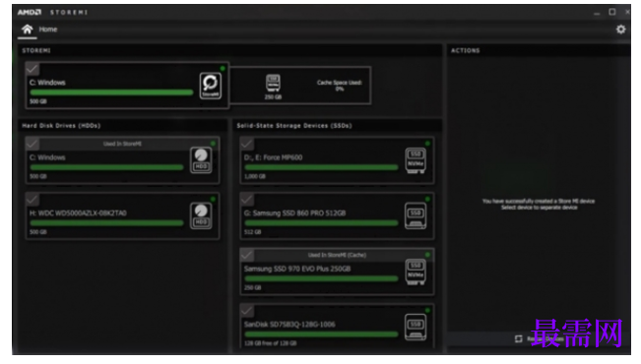Click the Rescan Devices refresh icon

pos(518,338)
